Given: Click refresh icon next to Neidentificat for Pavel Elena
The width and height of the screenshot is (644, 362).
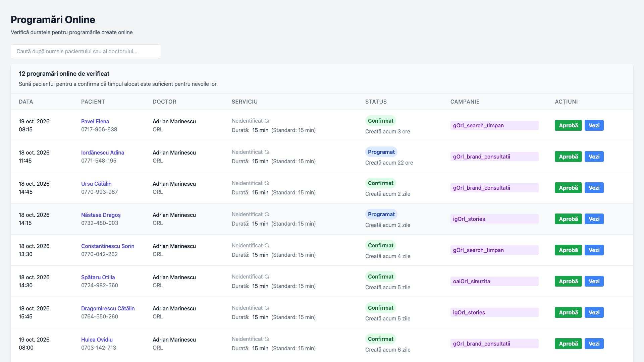Looking at the screenshot, I should pyautogui.click(x=267, y=121).
